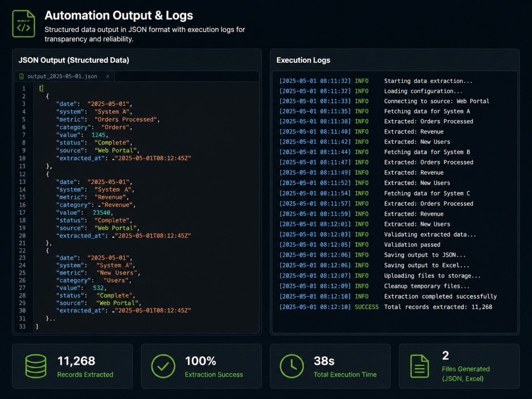The image size is (532, 399).
Task: Click the document icon in Files Generated card
Action: (420, 366)
